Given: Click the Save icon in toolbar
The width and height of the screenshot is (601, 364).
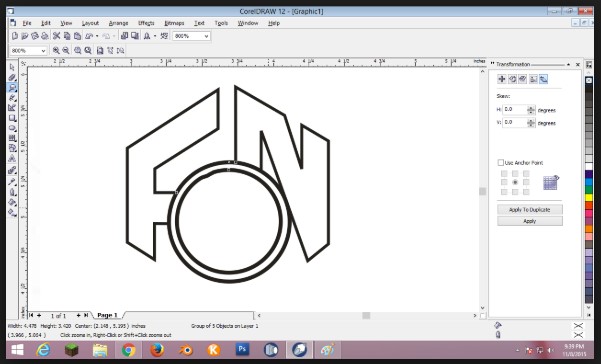Looking at the screenshot, I should click(x=34, y=36).
